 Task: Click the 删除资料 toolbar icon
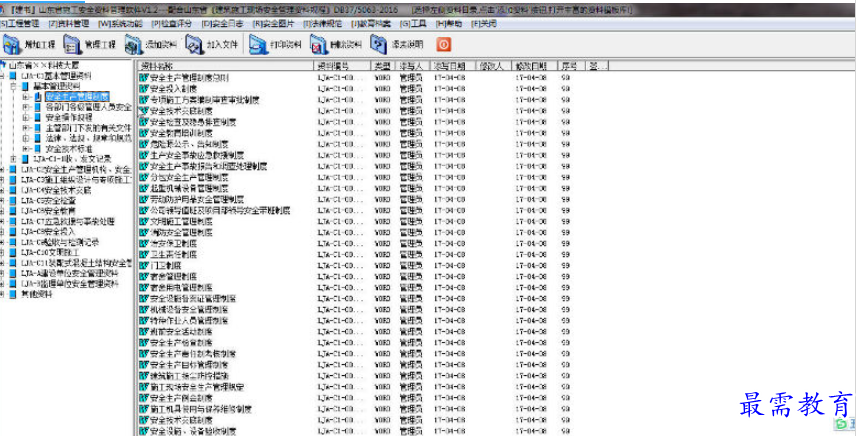coord(318,44)
